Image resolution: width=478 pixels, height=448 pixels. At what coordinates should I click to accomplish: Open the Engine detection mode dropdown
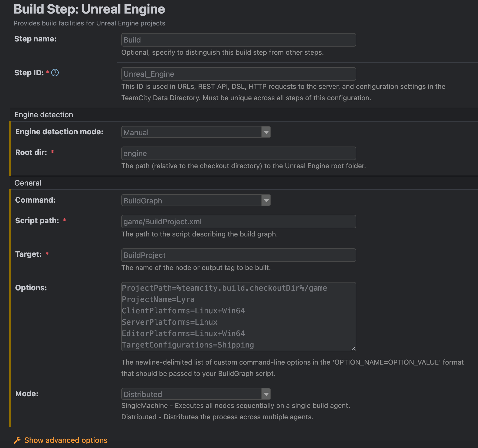coord(196,132)
